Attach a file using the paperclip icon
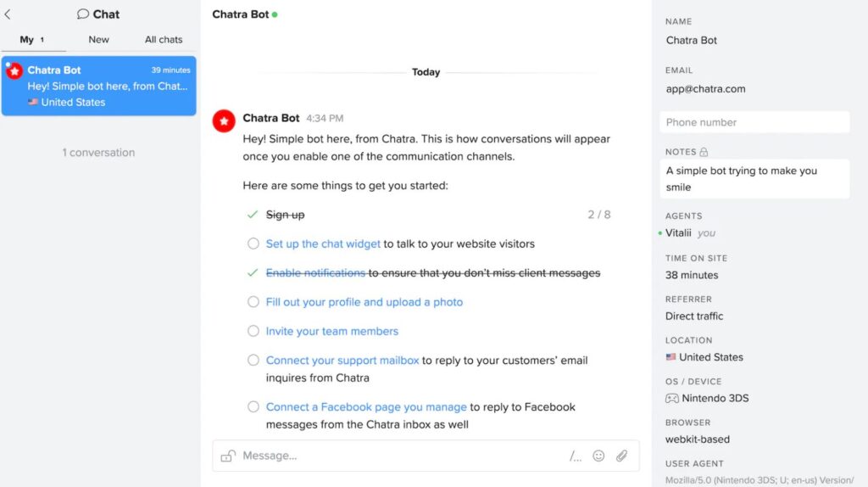868x487 pixels. pos(621,456)
